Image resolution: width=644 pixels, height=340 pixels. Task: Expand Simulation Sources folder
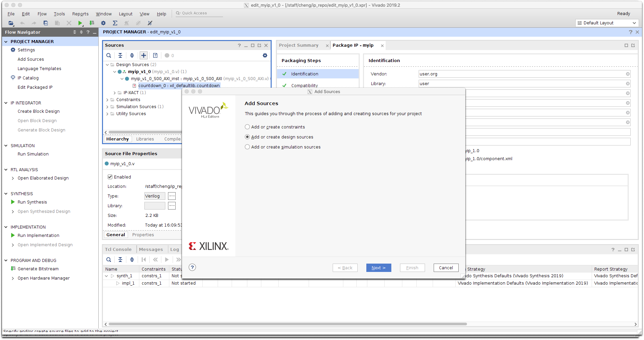pos(107,107)
